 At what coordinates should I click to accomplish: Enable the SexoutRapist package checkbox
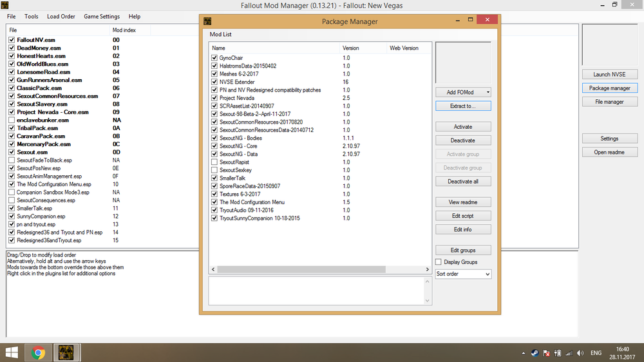tap(214, 162)
